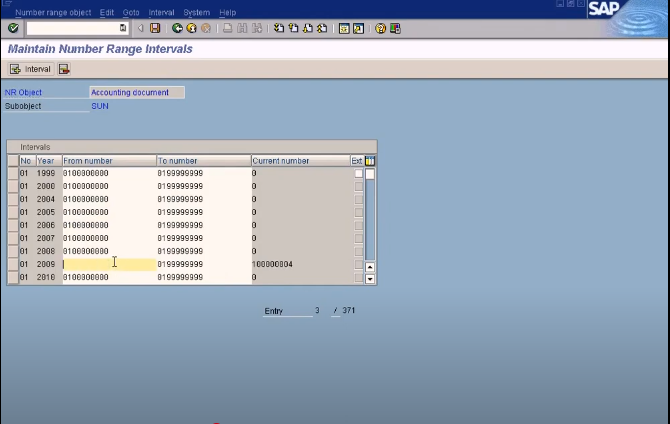Tick Ext checkbox for year 2010
The image size is (670, 424).
click(x=359, y=277)
